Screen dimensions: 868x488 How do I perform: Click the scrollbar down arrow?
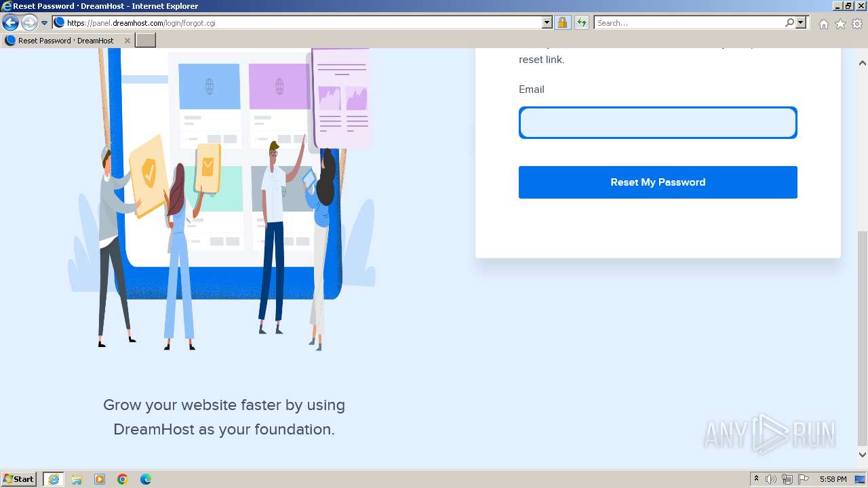(x=863, y=455)
